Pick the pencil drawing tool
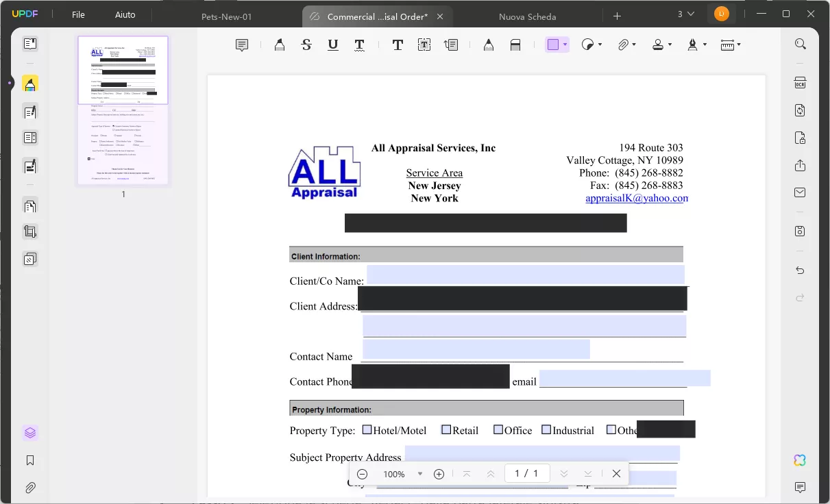Screen dimensions: 830x504 [x=489, y=45]
